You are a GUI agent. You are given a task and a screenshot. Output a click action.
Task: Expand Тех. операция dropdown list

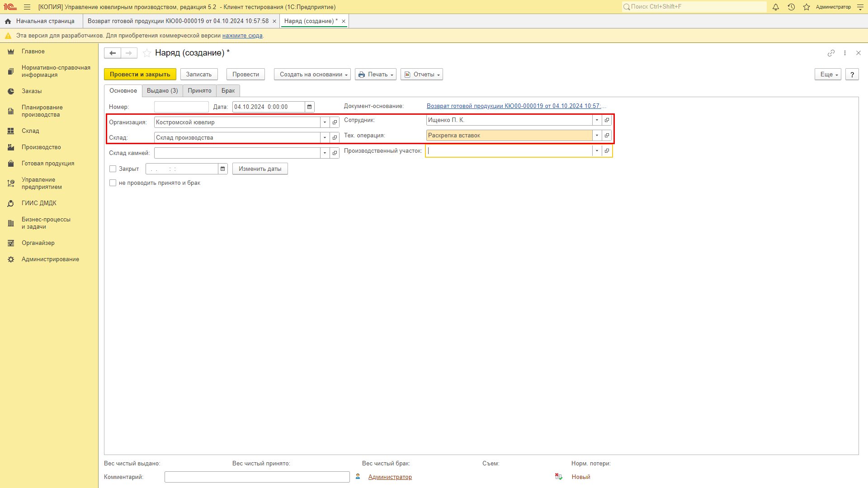click(597, 136)
